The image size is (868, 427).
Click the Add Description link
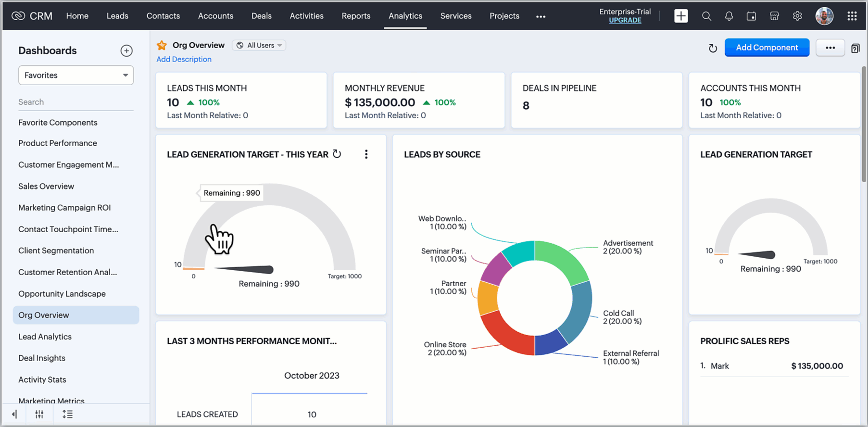tap(184, 59)
